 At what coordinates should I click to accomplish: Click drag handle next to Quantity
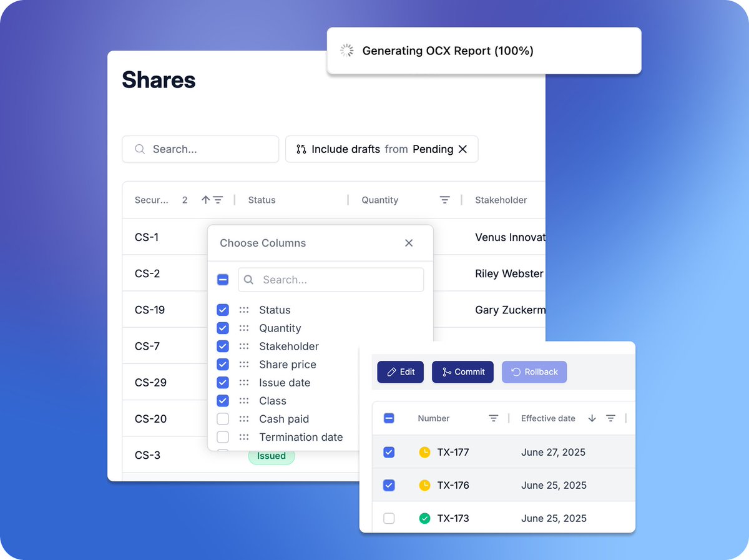[244, 328]
